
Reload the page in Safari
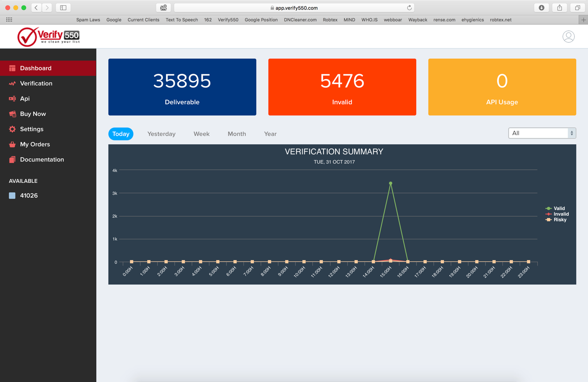tap(409, 8)
